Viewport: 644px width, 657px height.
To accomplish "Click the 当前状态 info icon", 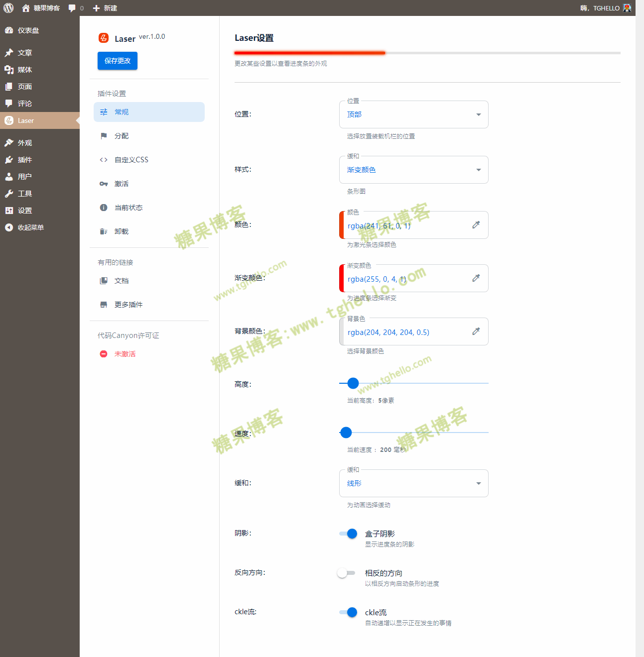I will [104, 208].
